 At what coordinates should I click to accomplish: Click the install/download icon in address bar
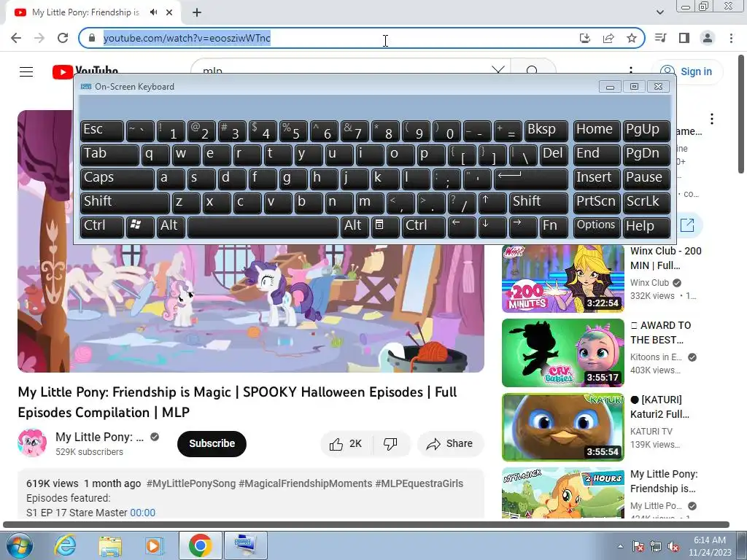click(585, 38)
